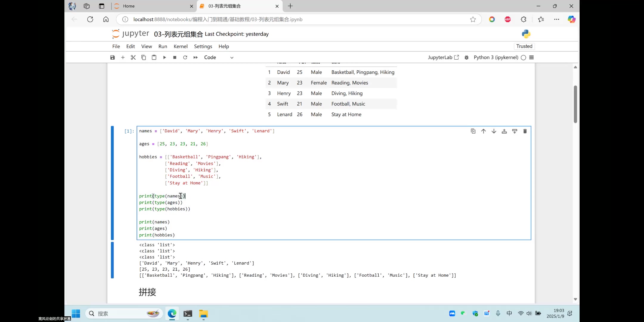The image size is (644, 322).
Task: Refresh the browser page
Action: click(x=90, y=19)
